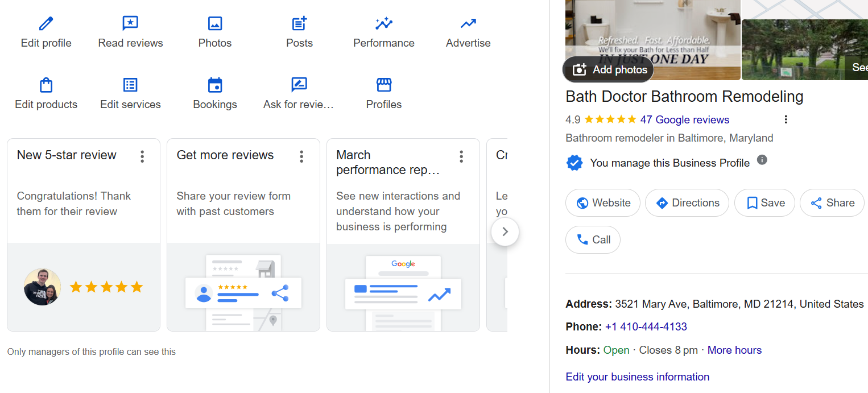Open the Posts icon
Screen dimensions: 868x393
point(299,23)
